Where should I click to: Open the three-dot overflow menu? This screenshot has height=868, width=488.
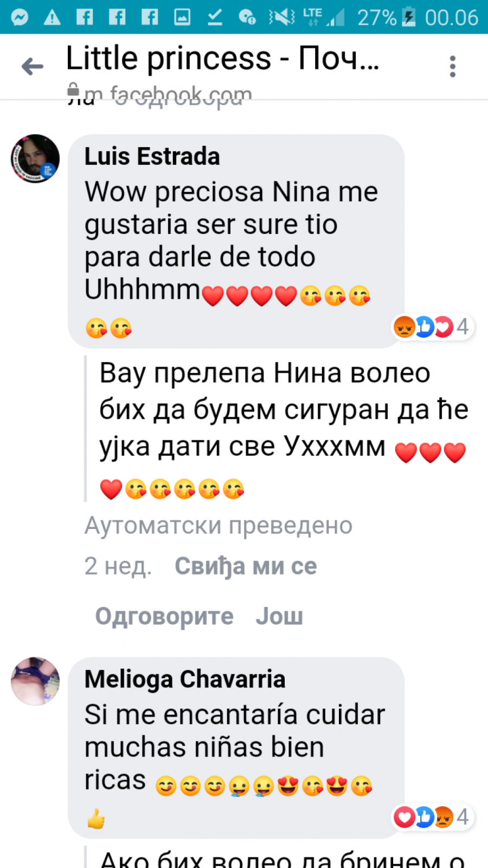[452, 67]
